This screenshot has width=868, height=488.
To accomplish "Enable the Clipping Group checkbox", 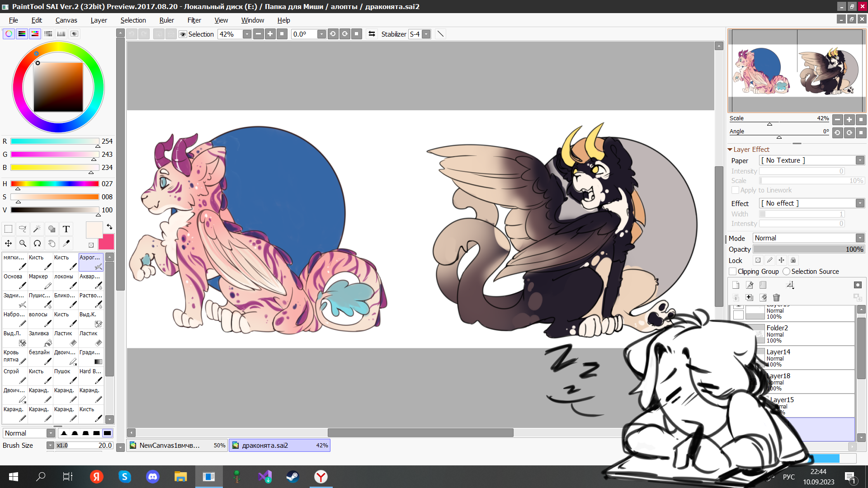I will 733,271.
